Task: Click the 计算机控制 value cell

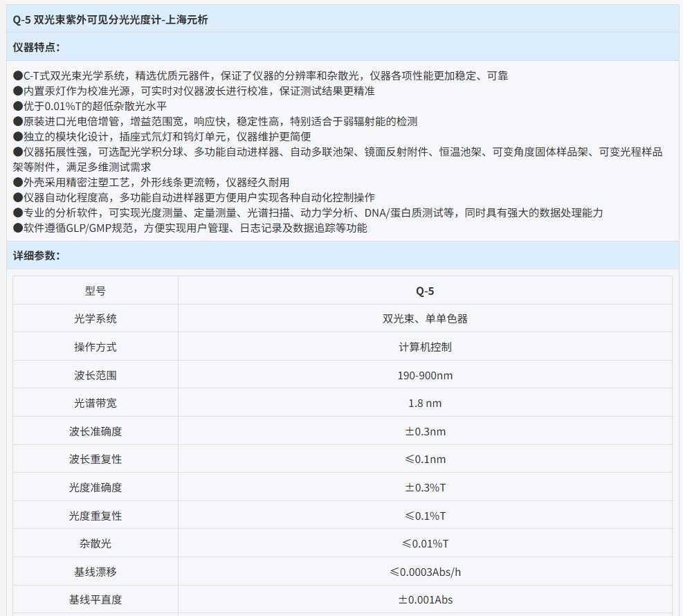Action: click(425, 347)
